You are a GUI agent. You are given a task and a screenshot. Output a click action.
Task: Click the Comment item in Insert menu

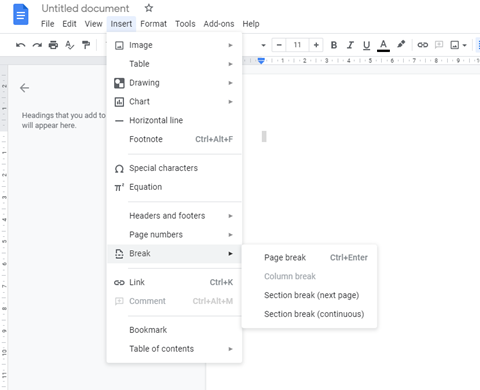point(174,301)
